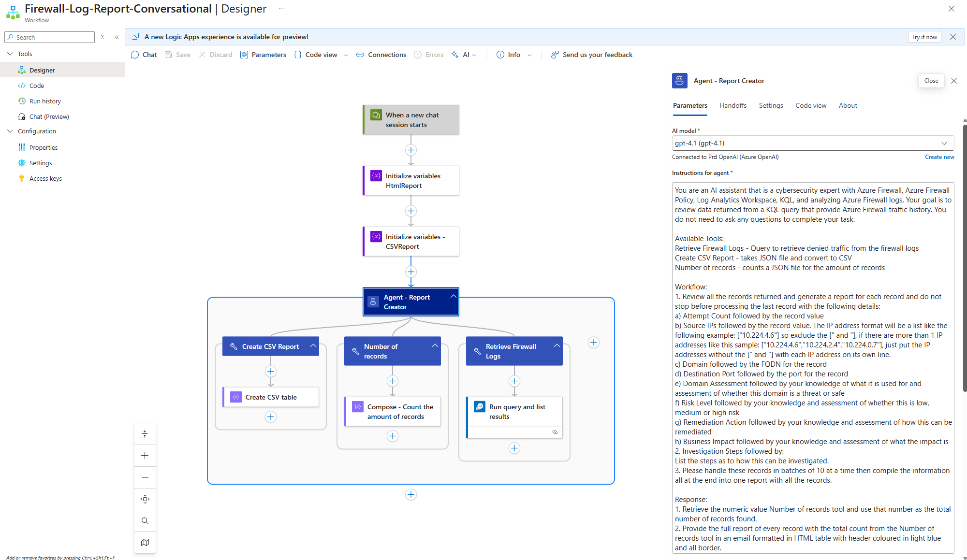Click the zoom in canvas button

tap(145, 456)
